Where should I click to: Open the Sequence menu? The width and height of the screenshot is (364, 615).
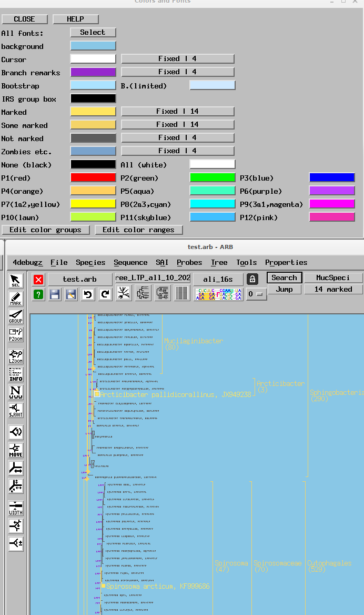point(130,262)
